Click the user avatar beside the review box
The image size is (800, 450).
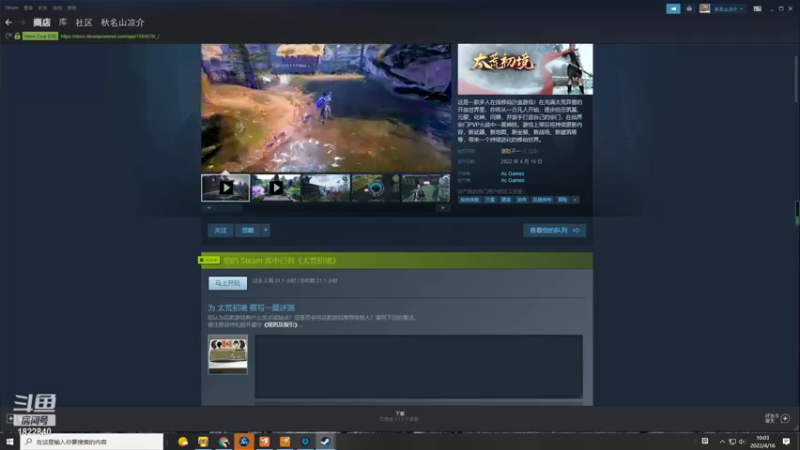pos(228,355)
